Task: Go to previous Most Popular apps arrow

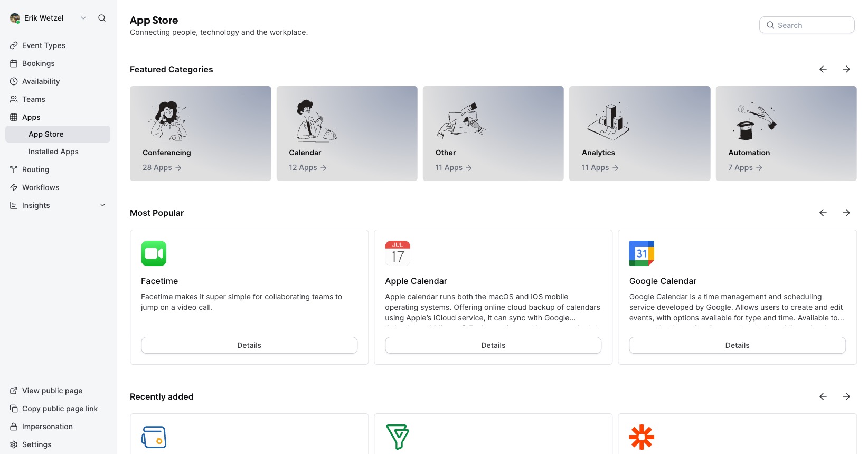Action: (x=823, y=213)
